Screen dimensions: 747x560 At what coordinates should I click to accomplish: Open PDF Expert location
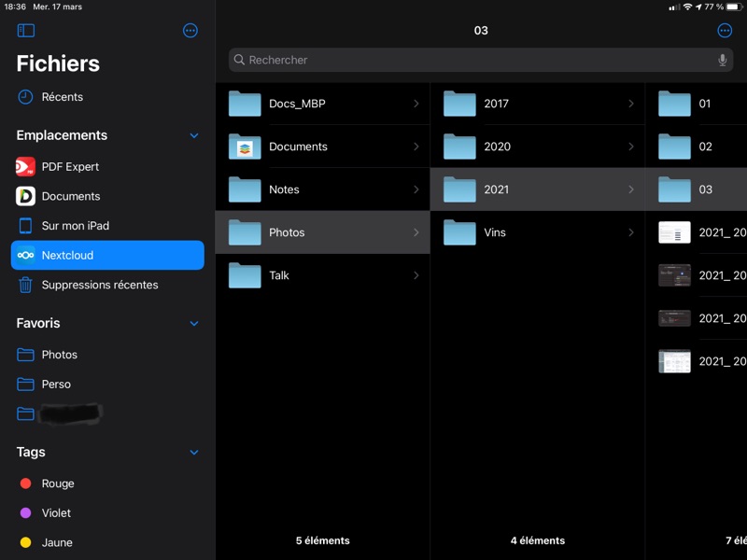(70, 167)
